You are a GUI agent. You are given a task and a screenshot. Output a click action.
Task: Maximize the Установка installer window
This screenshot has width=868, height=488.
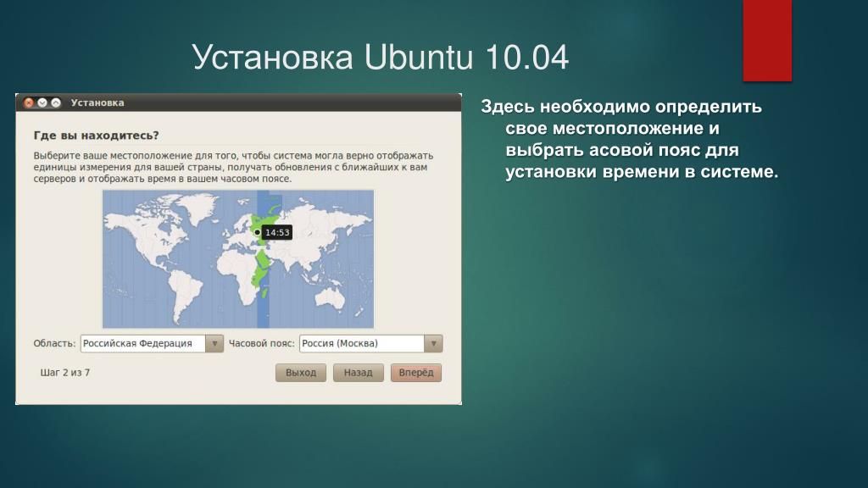point(56,103)
